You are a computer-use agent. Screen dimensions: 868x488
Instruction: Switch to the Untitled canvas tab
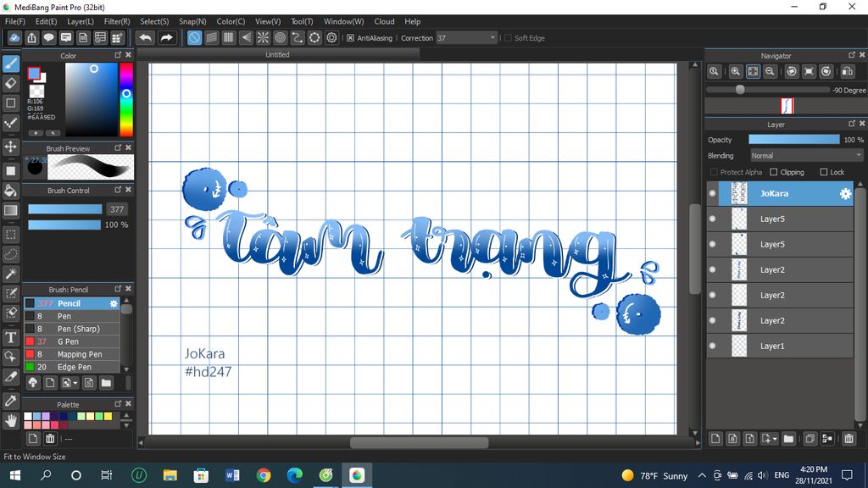pyautogui.click(x=277, y=54)
